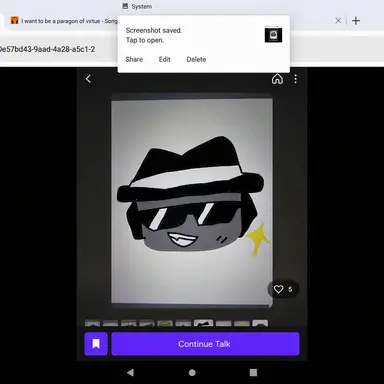Image resolution: width=384 pixels, height=384 pixels.
Task: Bookmark this character with the purple button
Action: (x=96, y=344)
